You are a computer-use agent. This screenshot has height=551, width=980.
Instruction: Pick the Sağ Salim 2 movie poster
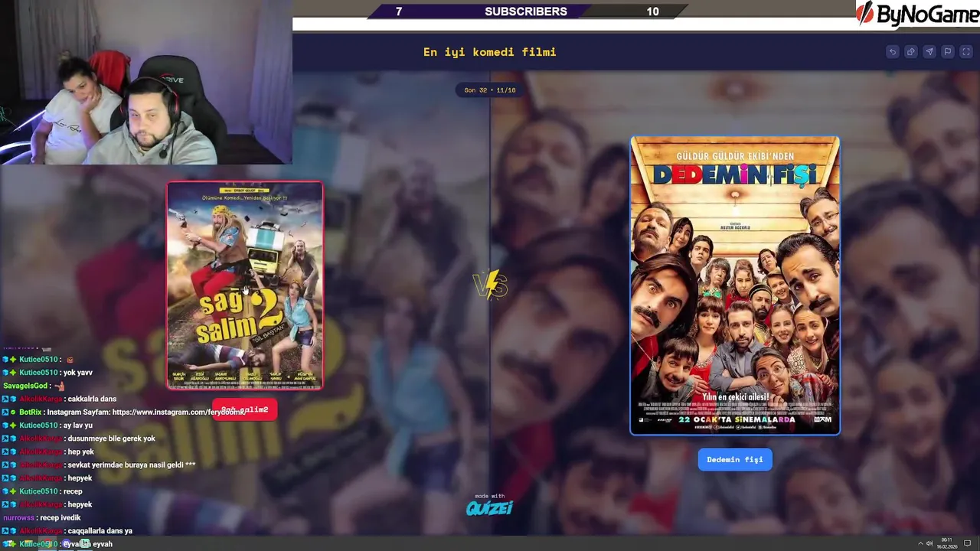tap(245, 285)
